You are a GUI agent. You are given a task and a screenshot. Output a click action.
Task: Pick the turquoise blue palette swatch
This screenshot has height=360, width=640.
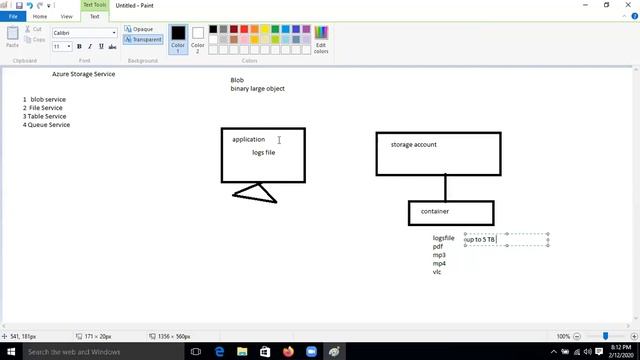click(x=286, y=29)
